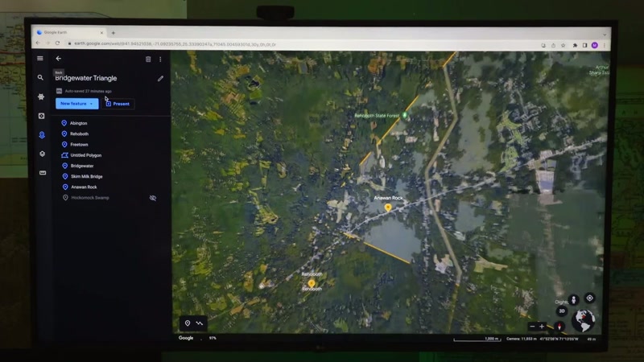This screenshot has height=362, width=644.
Task: Show the hidden Hockomock Swamp feature
Action: click(153, 198)
